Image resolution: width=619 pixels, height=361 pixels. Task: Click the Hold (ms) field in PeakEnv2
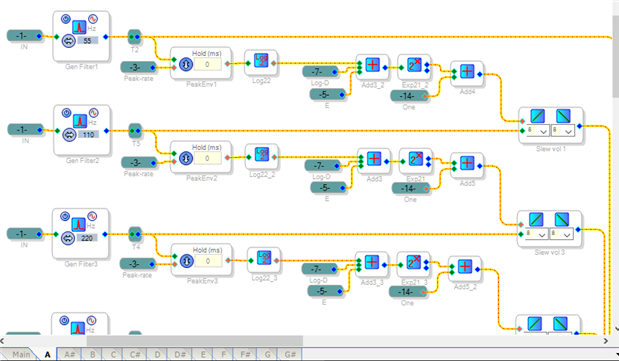pos(207,158)
